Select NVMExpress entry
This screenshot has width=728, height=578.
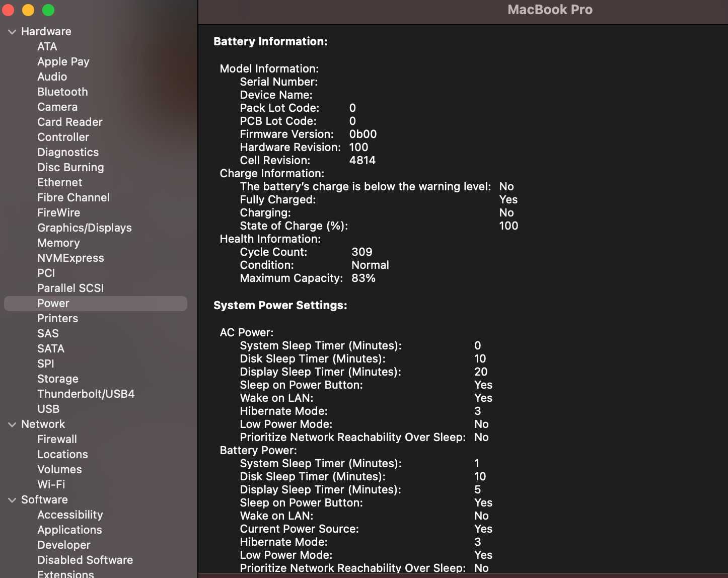70,258
